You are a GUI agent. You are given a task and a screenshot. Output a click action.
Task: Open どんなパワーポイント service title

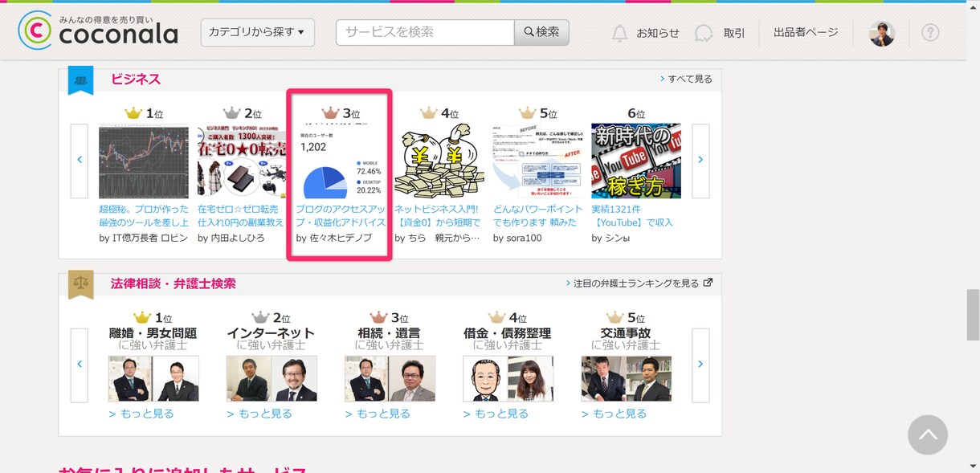(x=537, y=215)
